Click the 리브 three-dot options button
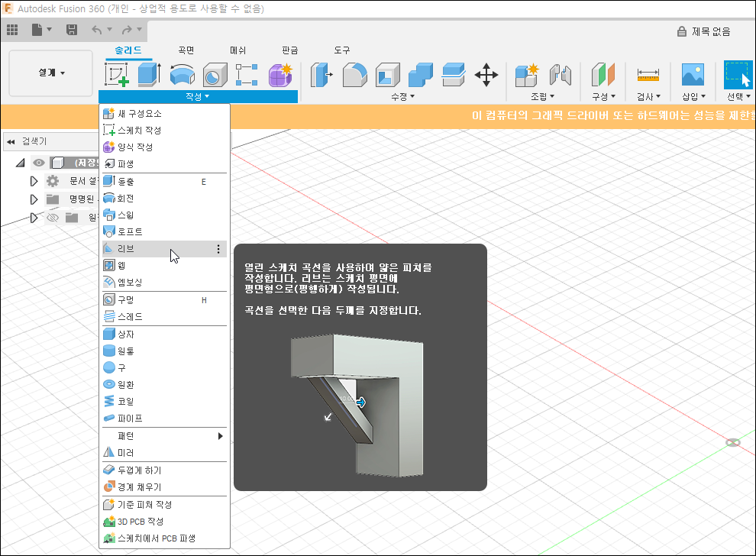The image size is (756, 556). pos(218,249)
